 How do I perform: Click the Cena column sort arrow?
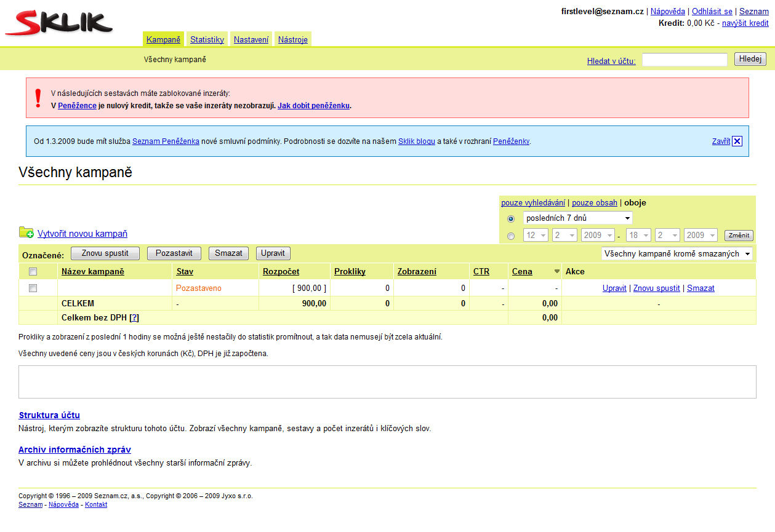pyautogui.click(x=557, y=271)
